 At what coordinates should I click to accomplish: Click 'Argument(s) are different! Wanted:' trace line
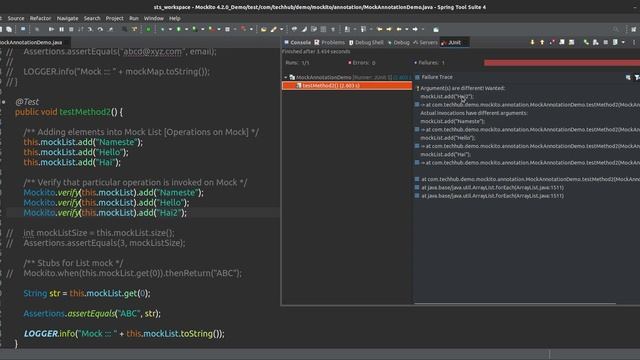(x=462, y=88)
